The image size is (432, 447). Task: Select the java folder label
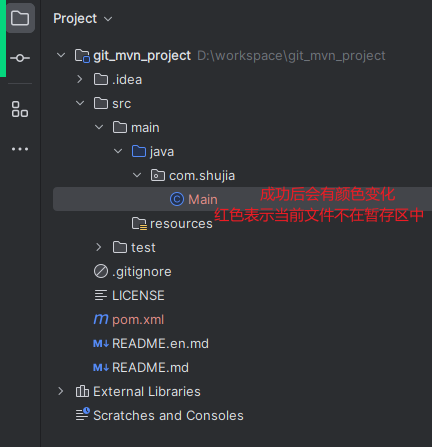click(162, 152)
